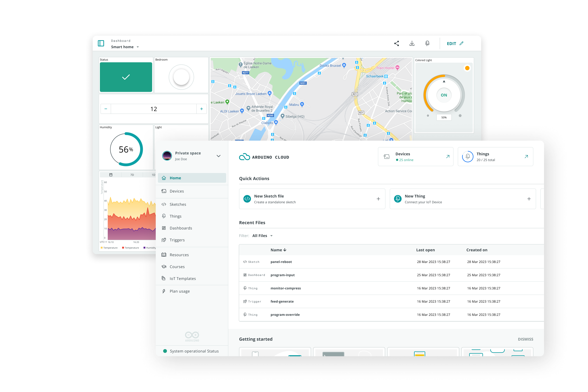The height and width of the screenshot is (392, 588).
Task: Open the Things card arrow icon
Action: tap(526, 156)
